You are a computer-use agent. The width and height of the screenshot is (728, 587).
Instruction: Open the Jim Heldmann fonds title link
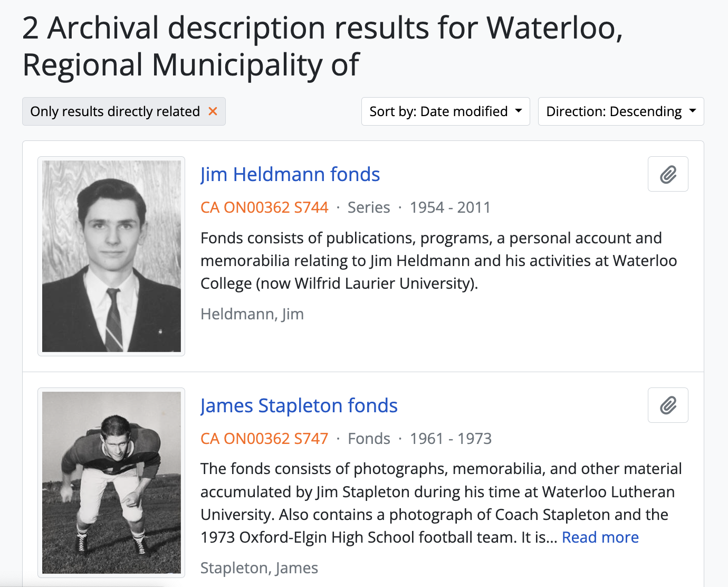[290, 175]
